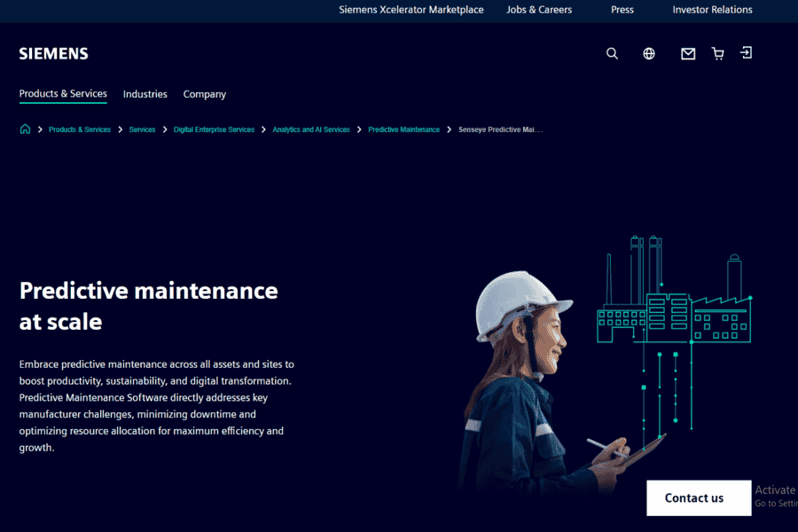Open Investor Relations link
This screenshot has width=798, height=532.
click(713, 10)
